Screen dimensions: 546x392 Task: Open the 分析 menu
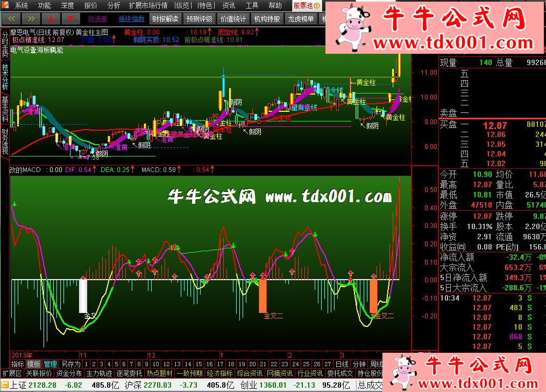click(114, 5)
